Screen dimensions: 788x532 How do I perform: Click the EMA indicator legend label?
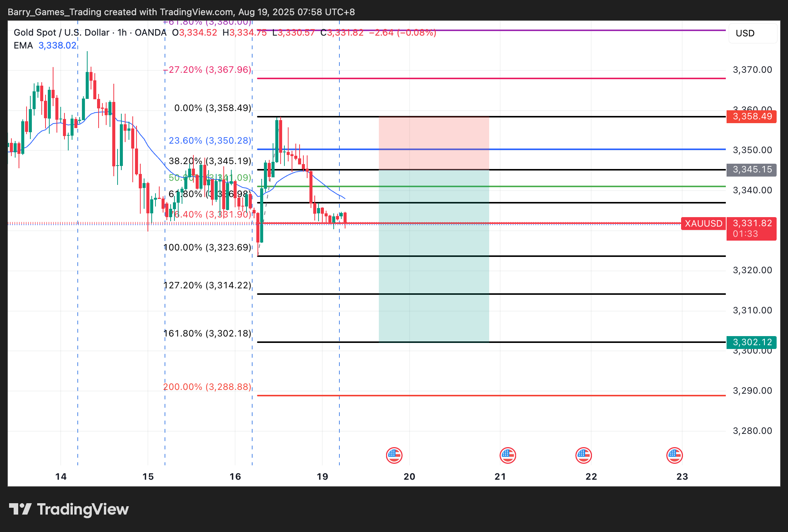click(23, 45)
